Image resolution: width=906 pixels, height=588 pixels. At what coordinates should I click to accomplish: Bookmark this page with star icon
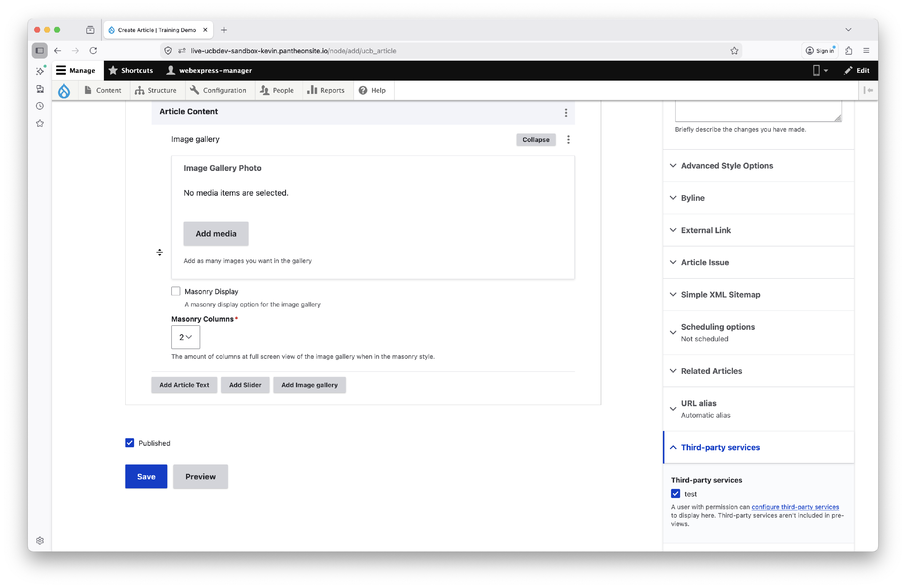coord(734,51)
